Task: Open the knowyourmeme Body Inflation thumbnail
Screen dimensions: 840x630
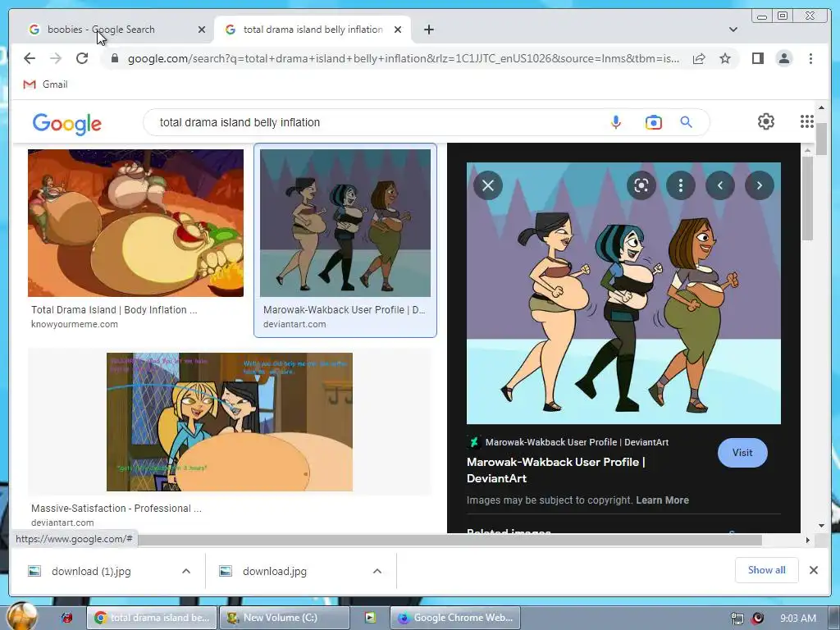Action: (135, 223)
